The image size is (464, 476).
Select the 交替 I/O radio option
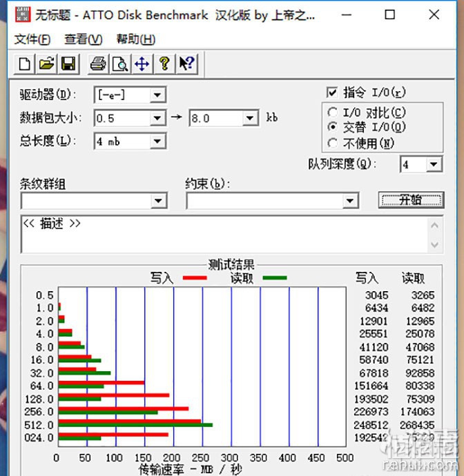pos(332,127)
